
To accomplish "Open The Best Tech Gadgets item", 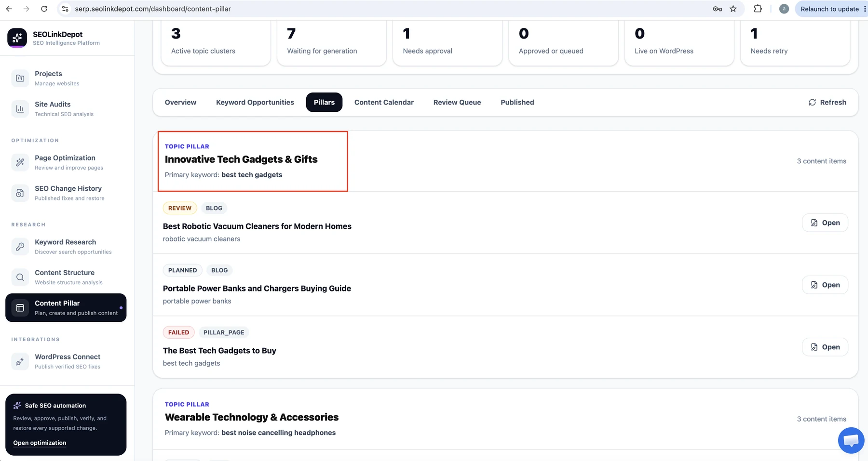I will point(825,347).
